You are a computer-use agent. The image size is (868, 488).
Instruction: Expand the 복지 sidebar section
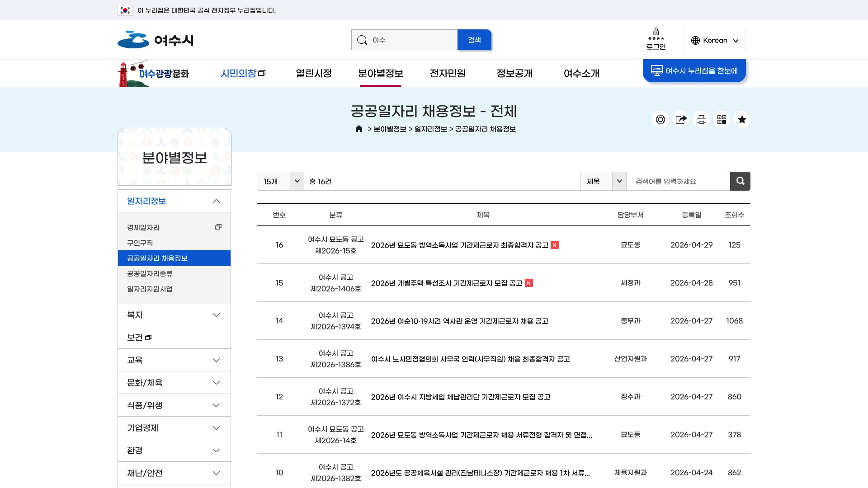tap(174, 315)
